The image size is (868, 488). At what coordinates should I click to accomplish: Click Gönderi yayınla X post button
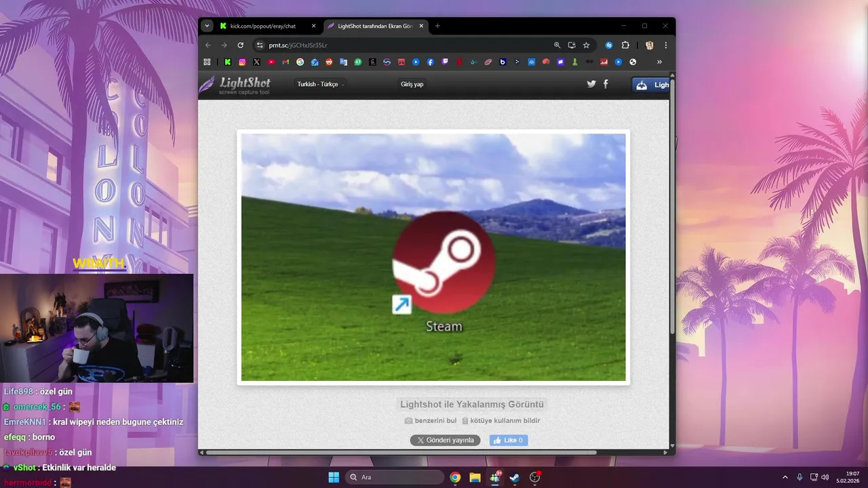(445, 440)
